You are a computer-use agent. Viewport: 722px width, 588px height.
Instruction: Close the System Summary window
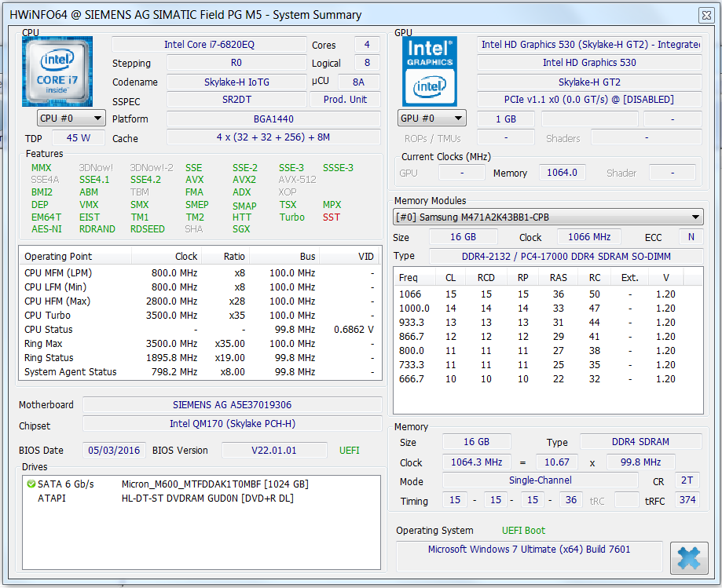(x=706, y=15)
